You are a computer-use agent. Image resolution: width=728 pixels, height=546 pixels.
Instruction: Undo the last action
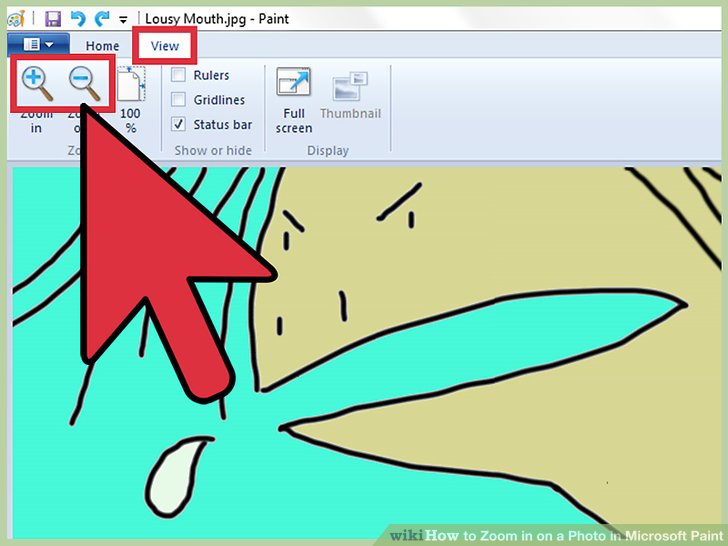[x=78, y=18]
